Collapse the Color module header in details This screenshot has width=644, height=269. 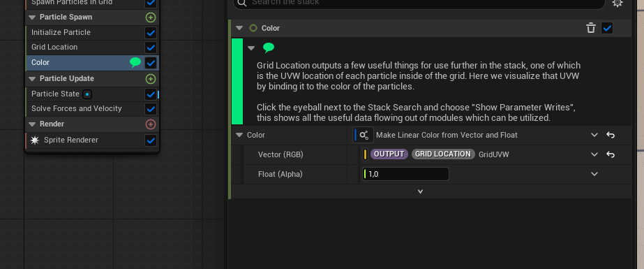pyautogui.click(x=239, y=28)
